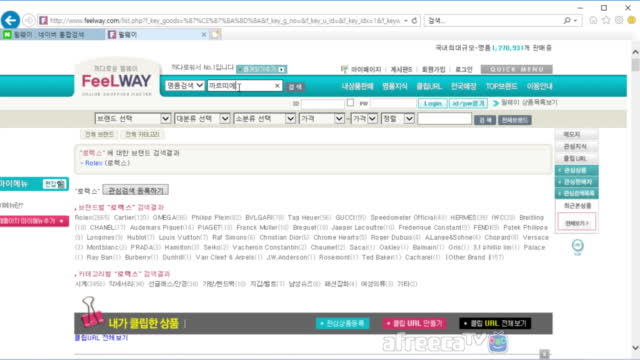Expand the 브랜드 선택 dropdown
The image size is (640, 360).
133,118
